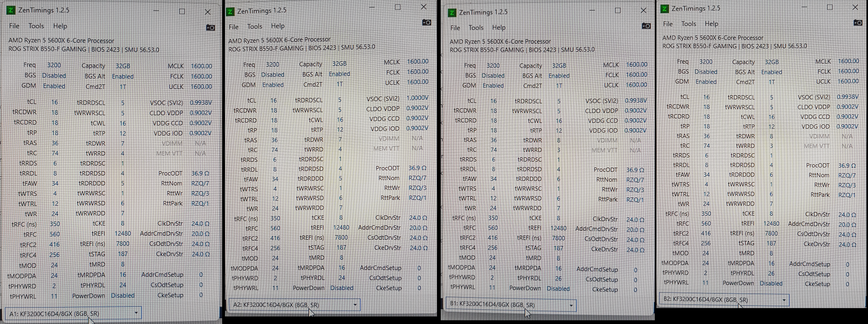
Task: Click the ZenTimings title bar icon in the B1 window
Action: (452, 13)
